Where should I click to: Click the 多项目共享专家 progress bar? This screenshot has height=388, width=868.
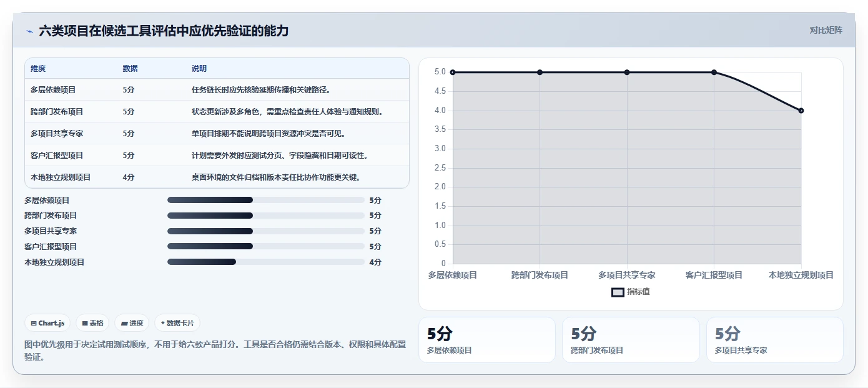tap(265, 231)
